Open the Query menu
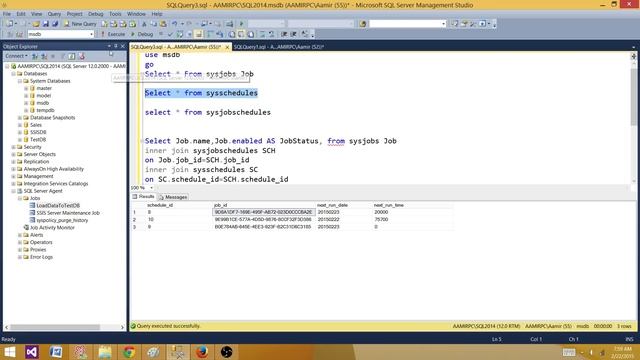The height and width of the screenshot is (360, 640). [x=54, y=14]
